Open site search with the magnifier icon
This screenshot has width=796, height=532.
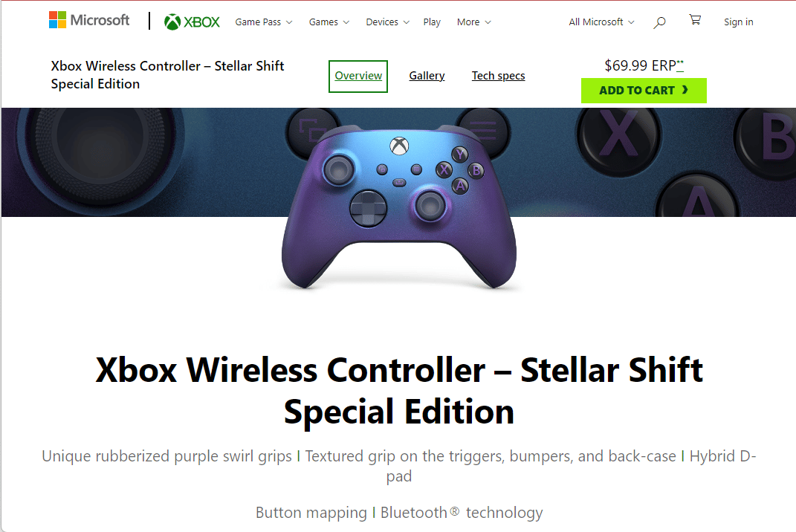pyautogui.click(x=659, y=22)
